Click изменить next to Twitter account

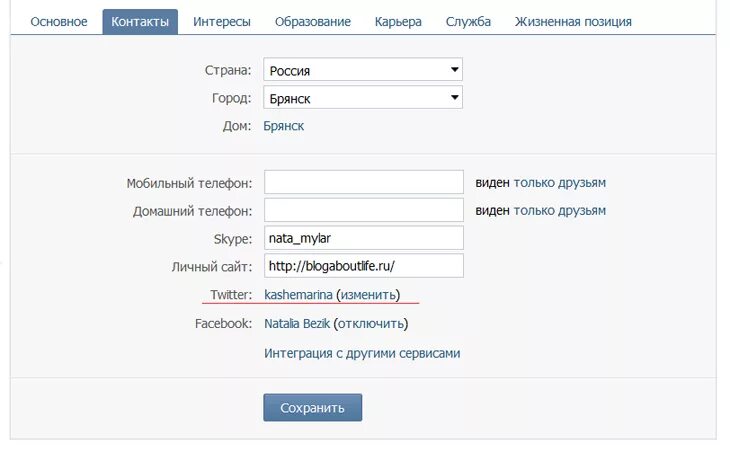[368, 295]
